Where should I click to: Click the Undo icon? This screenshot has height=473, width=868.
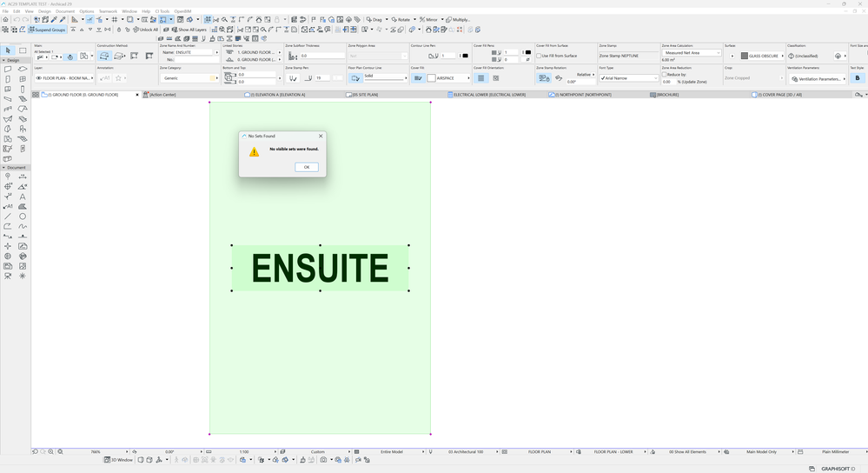coord(17,19)
